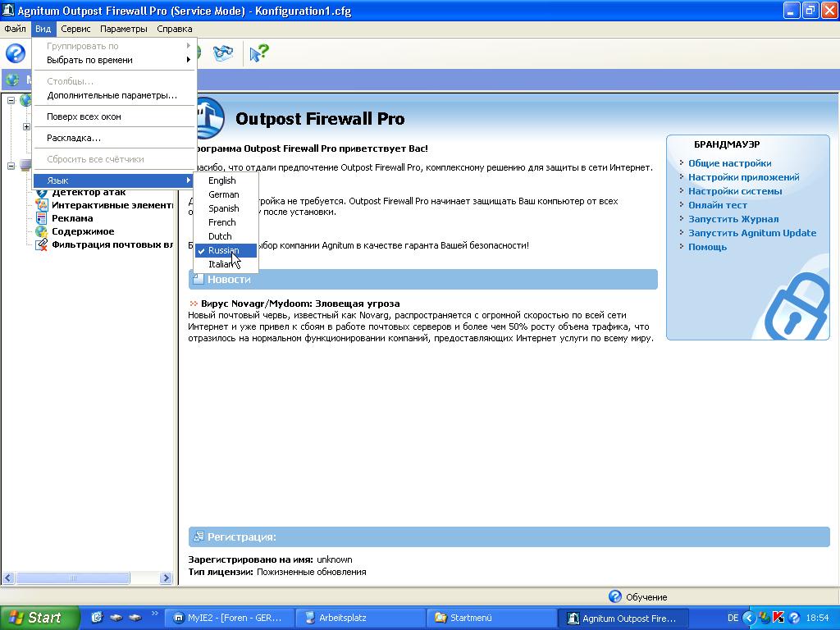Open the Сервис menu

pyautogui.click(x=75, y=29)
